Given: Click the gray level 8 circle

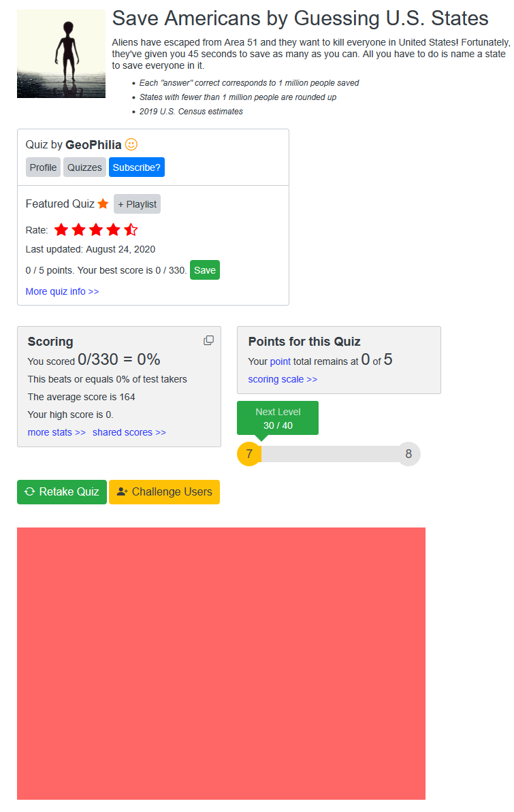Looking at the screenshot, I should pos(408,453).
